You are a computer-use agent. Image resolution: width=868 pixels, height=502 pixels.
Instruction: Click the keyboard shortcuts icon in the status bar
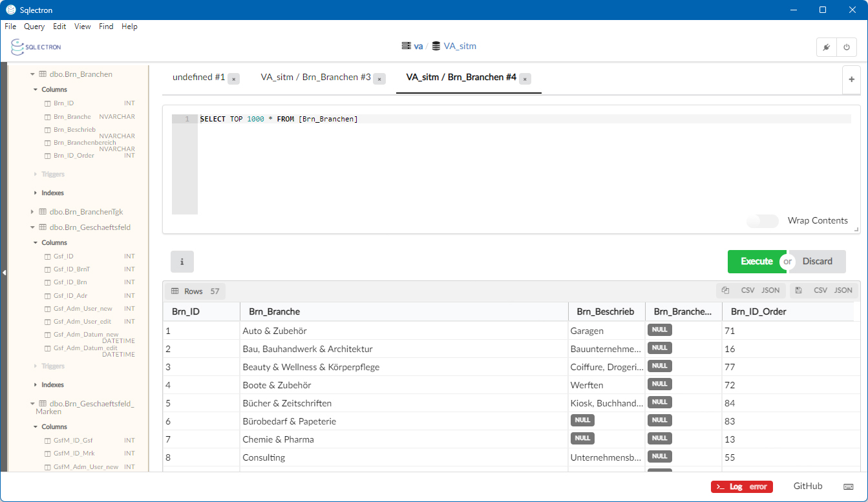[849, 486]
